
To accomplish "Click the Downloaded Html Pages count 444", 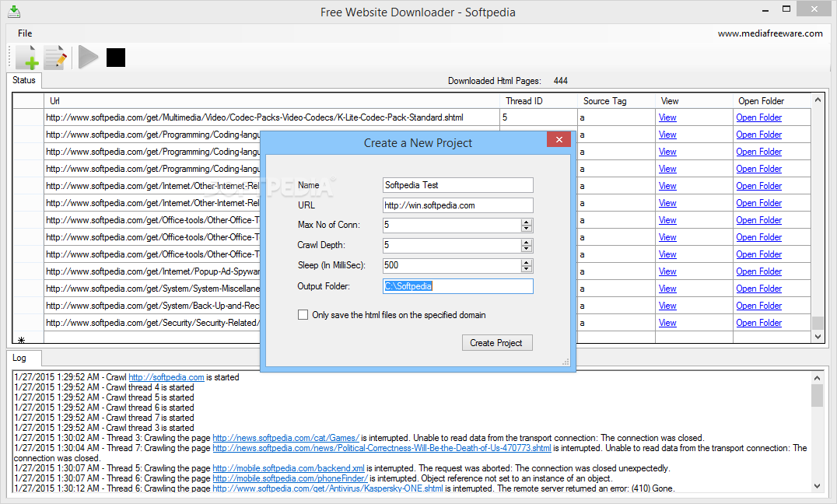I will click(561, 81).
